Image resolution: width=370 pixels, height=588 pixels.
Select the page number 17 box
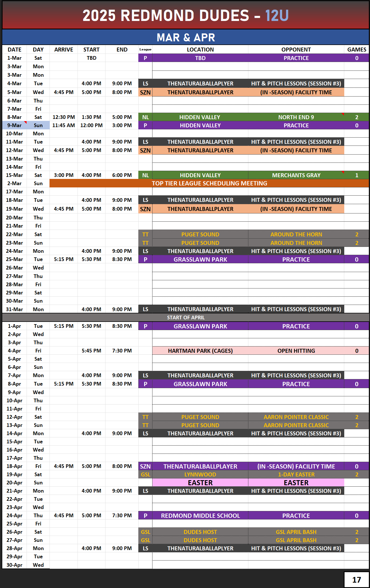[356, 580]
